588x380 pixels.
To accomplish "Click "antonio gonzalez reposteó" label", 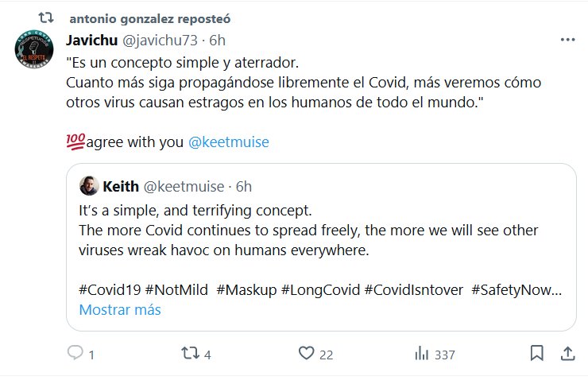I will tap(150, 17).
